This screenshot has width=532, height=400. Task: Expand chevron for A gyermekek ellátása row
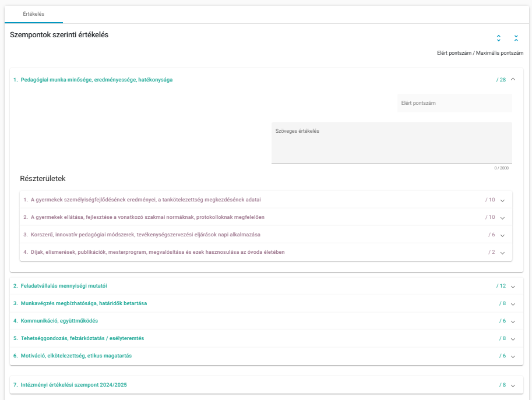502,218
